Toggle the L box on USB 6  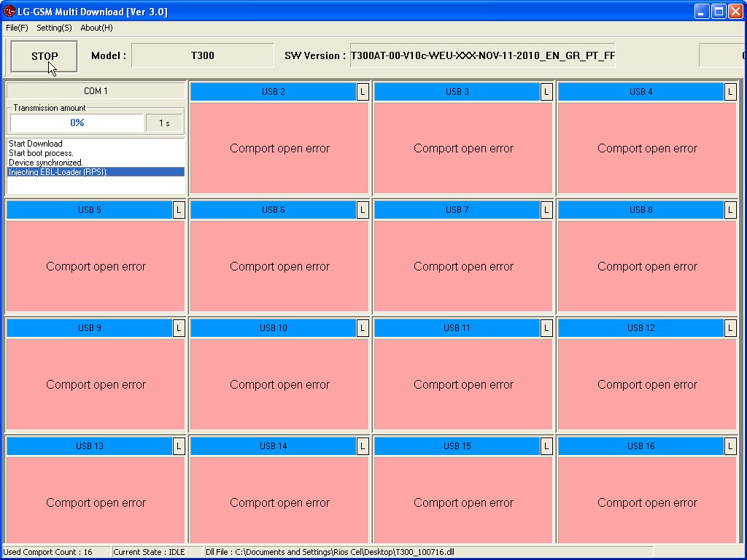(363, 210)
